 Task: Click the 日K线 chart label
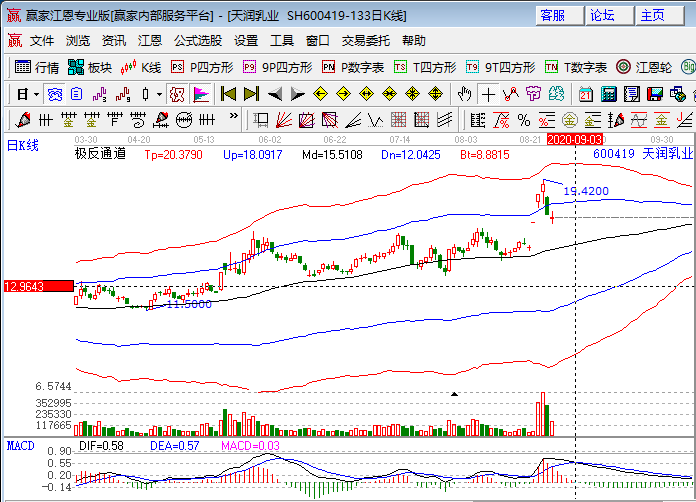point(23,145)
